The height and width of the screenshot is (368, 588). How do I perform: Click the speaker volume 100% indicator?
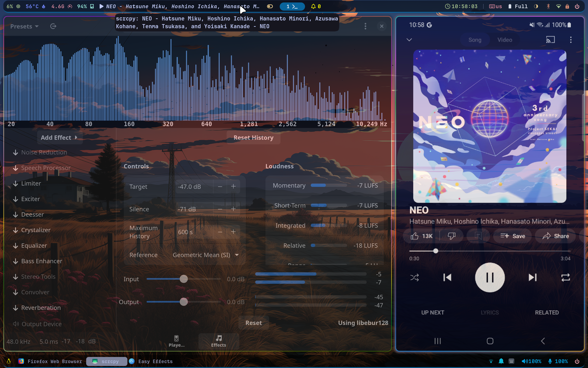pos(531,361)
